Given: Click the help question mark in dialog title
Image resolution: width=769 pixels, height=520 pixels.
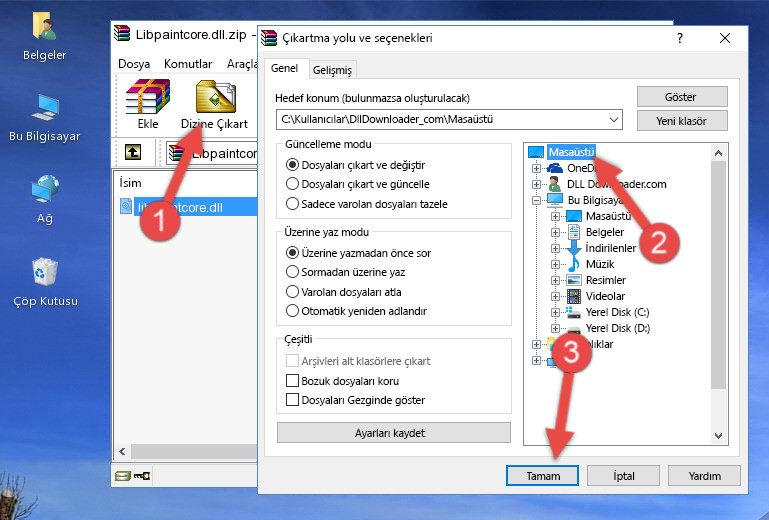Looking at the screenshot, I should click(x=680, y=38).
